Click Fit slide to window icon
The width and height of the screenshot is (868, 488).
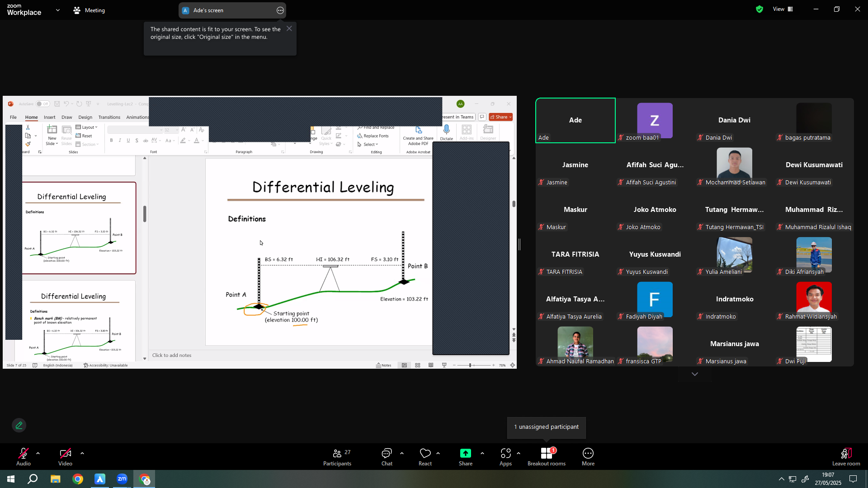pos(513,365)
